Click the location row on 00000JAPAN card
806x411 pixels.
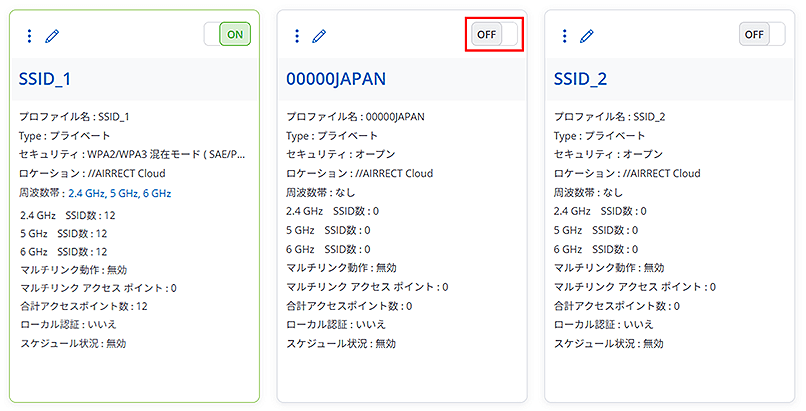click(359, 173)
